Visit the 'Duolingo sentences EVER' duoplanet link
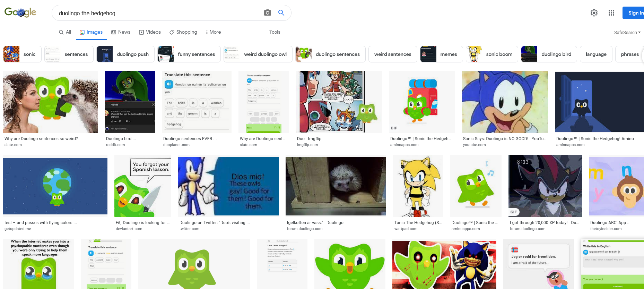Viewport: 644px width, 289px height. click(190, 139)
